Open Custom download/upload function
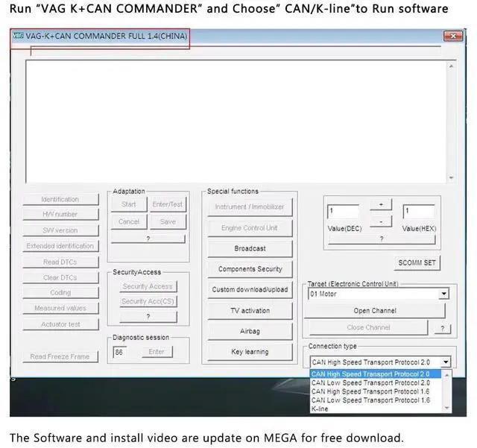 click(250, 290)
